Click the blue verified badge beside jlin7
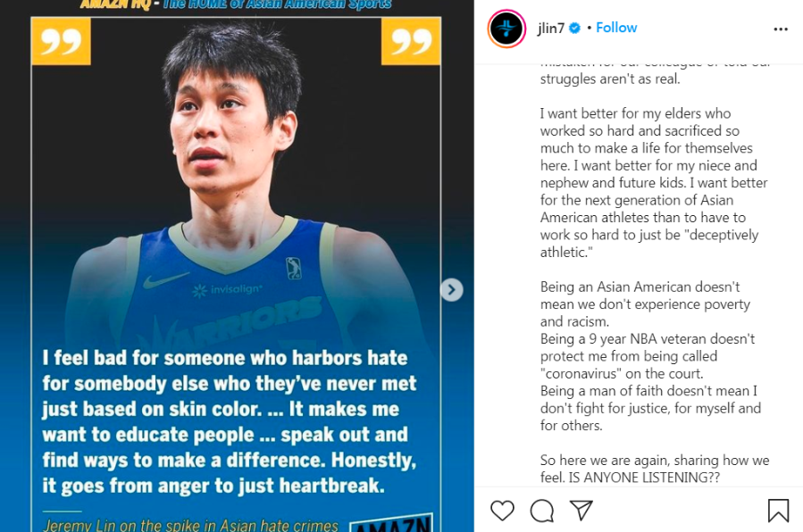 (574, 29)
